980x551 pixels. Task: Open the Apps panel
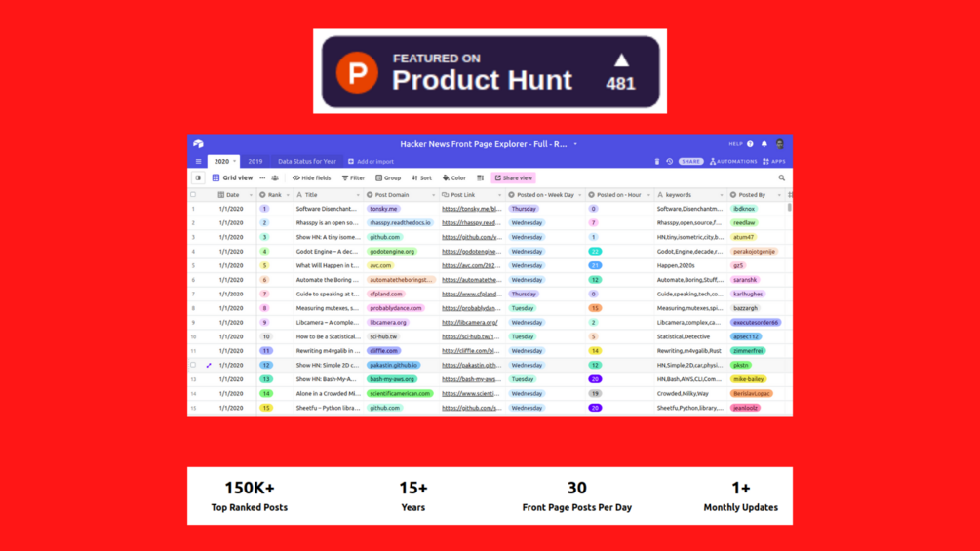773,161
